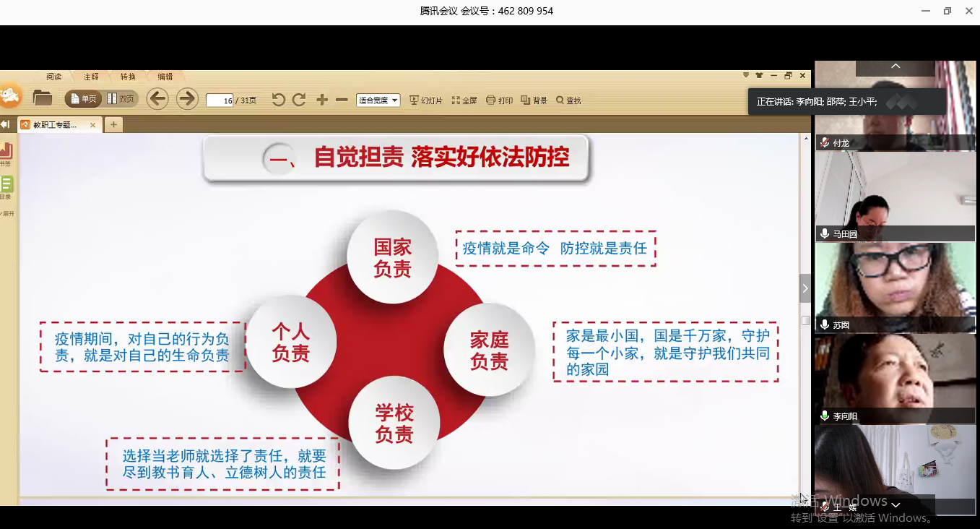Open the 转换 menu tab
This screenshot has height=529, width=980.
point(128,77)
